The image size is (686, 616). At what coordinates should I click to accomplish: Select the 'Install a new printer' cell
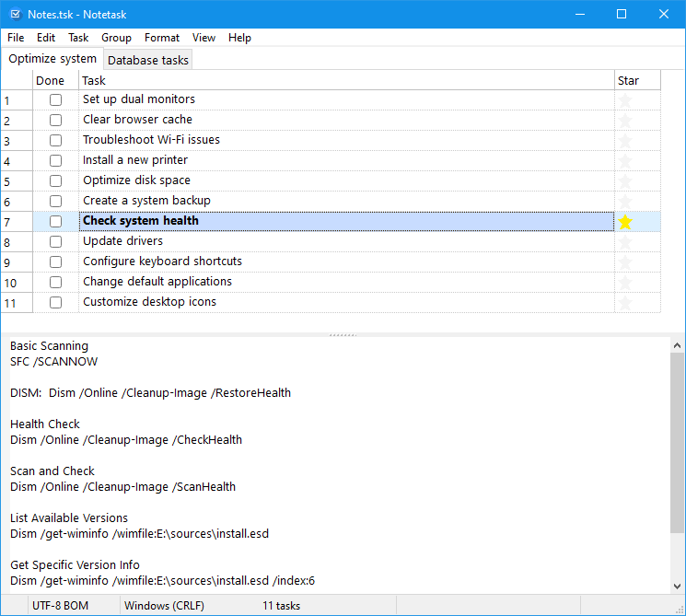coord(346,160)
